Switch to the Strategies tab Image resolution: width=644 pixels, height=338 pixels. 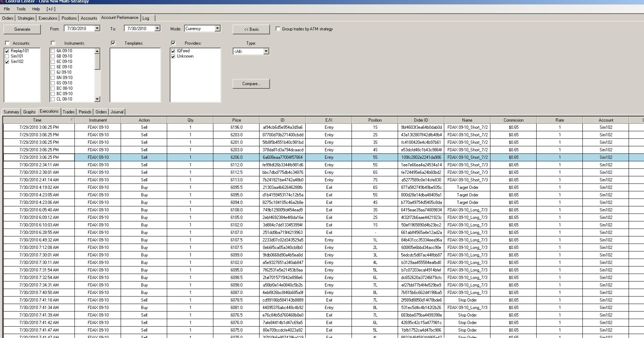click(x=26, y=18)
